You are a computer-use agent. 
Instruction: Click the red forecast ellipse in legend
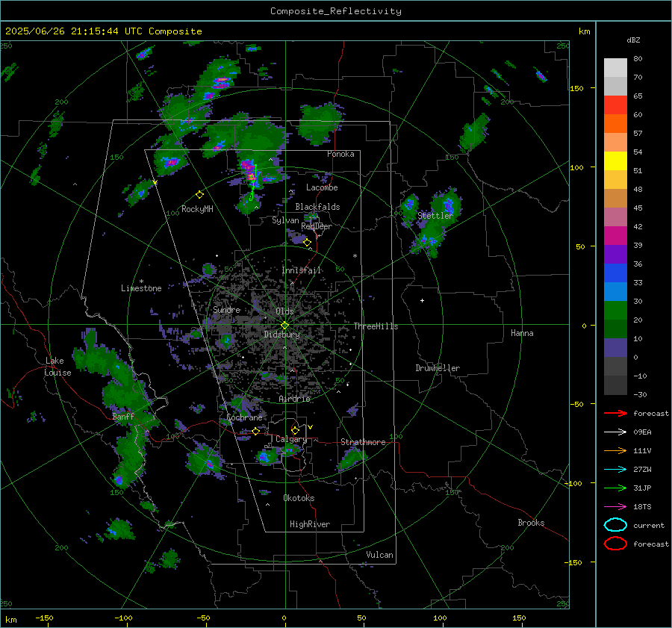click(x=615, y=544)
